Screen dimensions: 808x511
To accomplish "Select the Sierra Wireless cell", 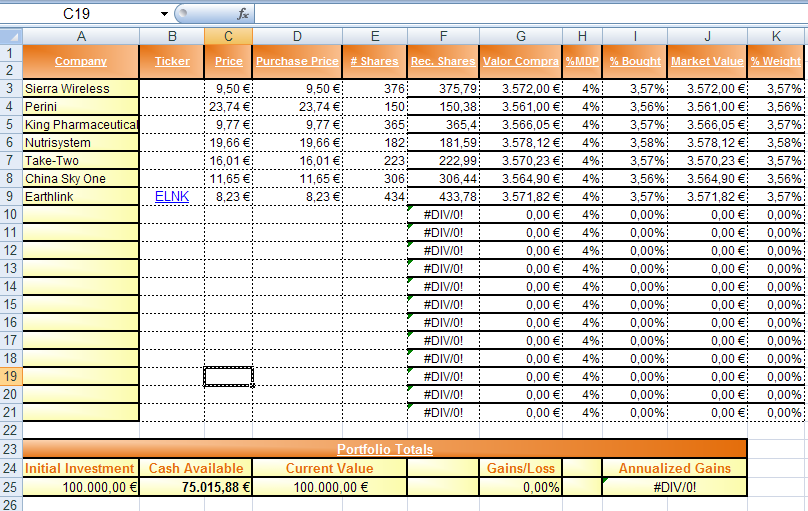I will [81, 88].
